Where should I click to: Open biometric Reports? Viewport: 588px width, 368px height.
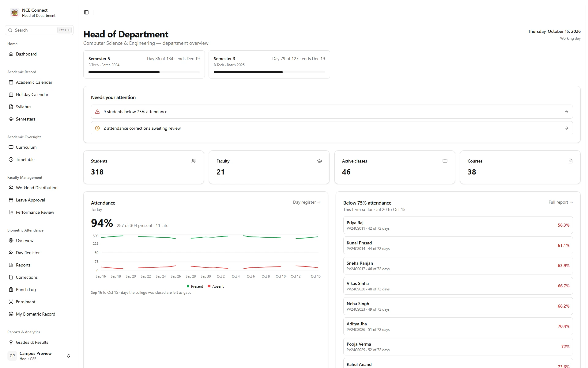tap(39, 265)
